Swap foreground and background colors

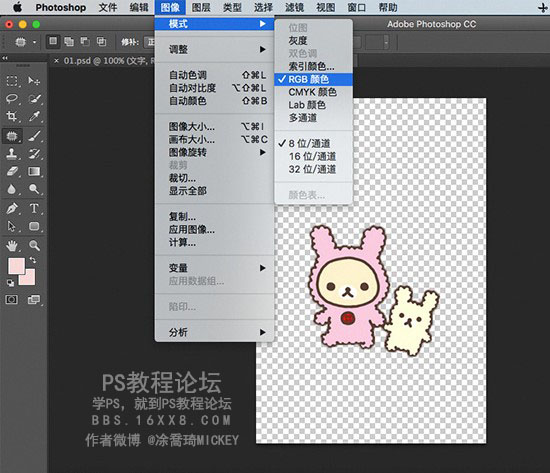click(x=33, y=260)
